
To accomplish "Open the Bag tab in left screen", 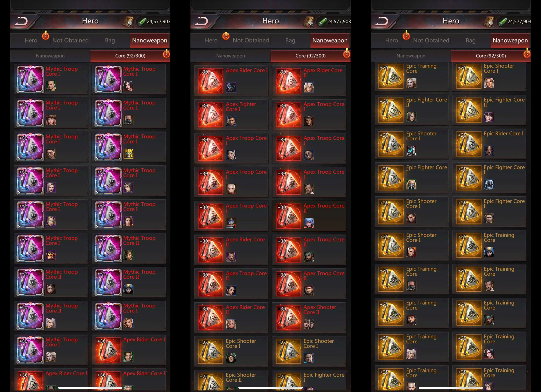I will 110,40.
